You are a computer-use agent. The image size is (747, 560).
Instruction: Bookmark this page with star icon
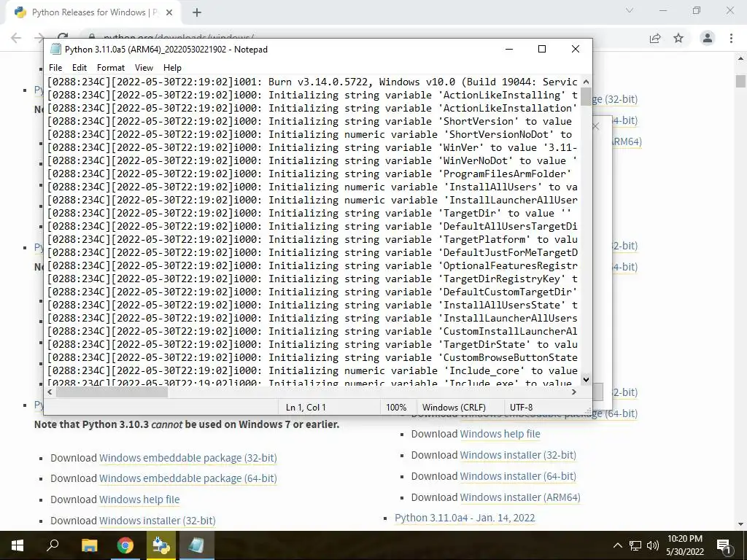point(678,38)
